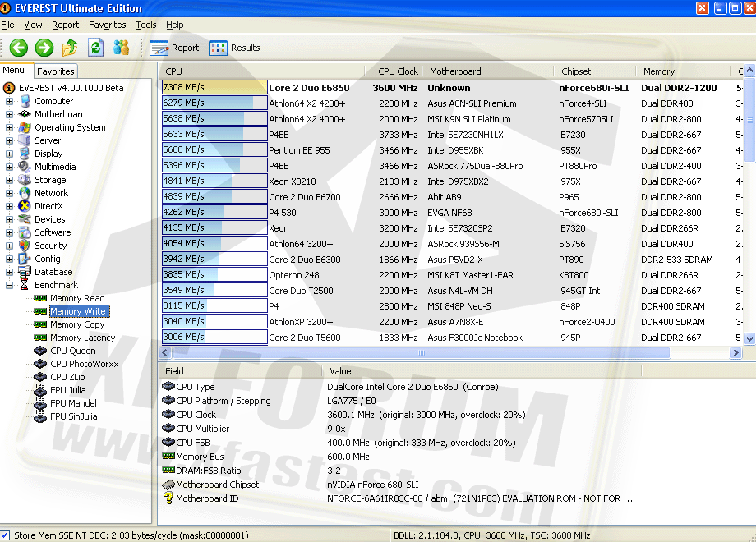Image resolution: width=756 pixels, height=542 pixels.
Task: Toggle the status bar checkbox
Action: (x=5, y=535)
